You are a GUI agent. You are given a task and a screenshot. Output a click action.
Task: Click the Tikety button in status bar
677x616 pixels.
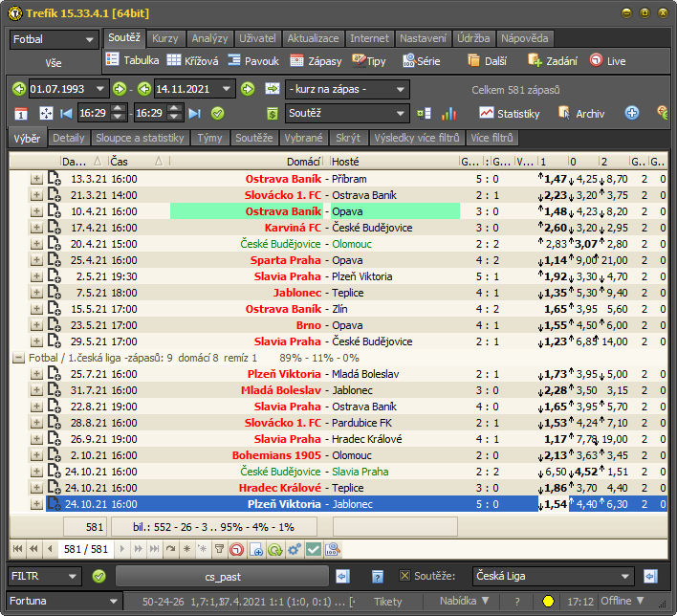(387, 602)
